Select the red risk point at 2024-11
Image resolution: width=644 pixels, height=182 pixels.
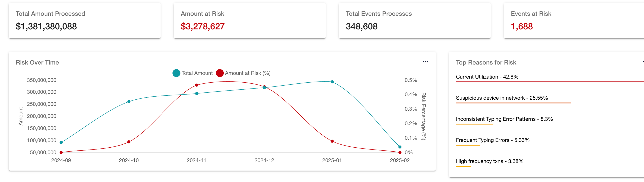196,85
